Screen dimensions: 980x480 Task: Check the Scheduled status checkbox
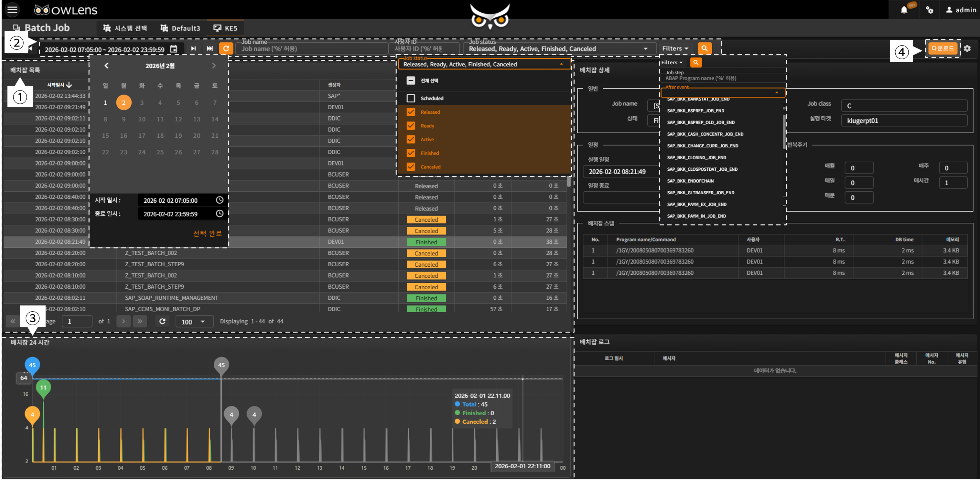pyautogui.click(x=411, y=98)
